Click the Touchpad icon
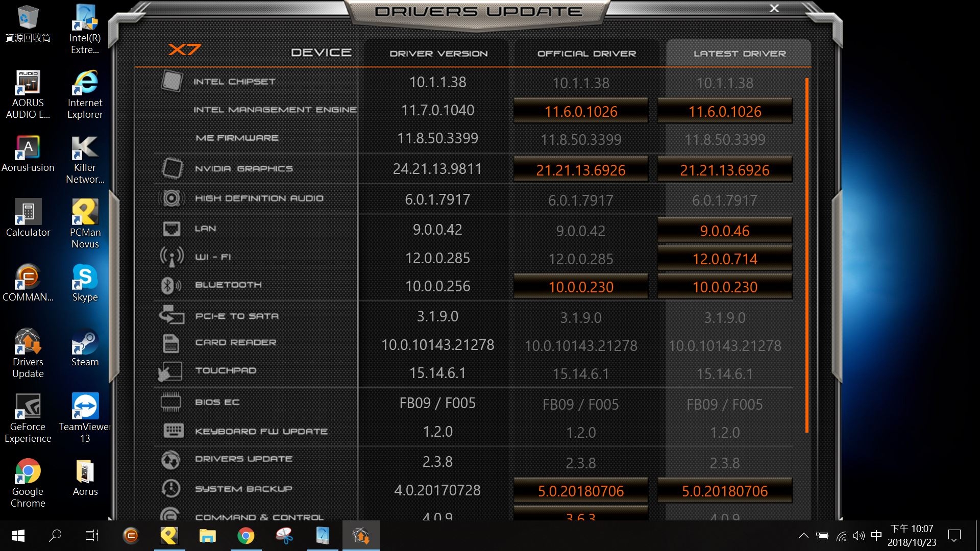Viewport: 980px width, 551px height. (170, 372)
